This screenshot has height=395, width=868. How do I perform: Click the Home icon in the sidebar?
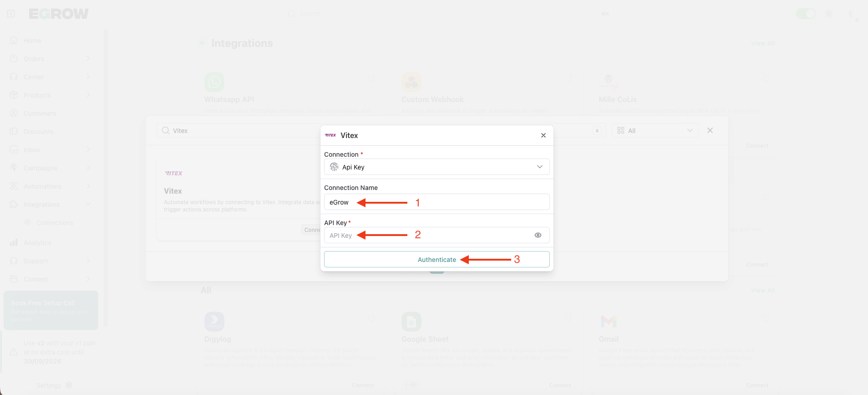point(14,41)
